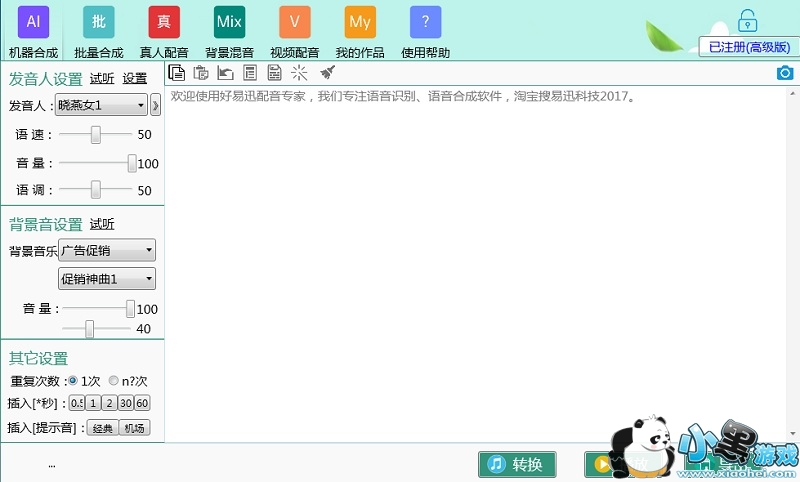Open the 广告促销 background music category dropdown
800x482 pixels.
tap(107, 250)
